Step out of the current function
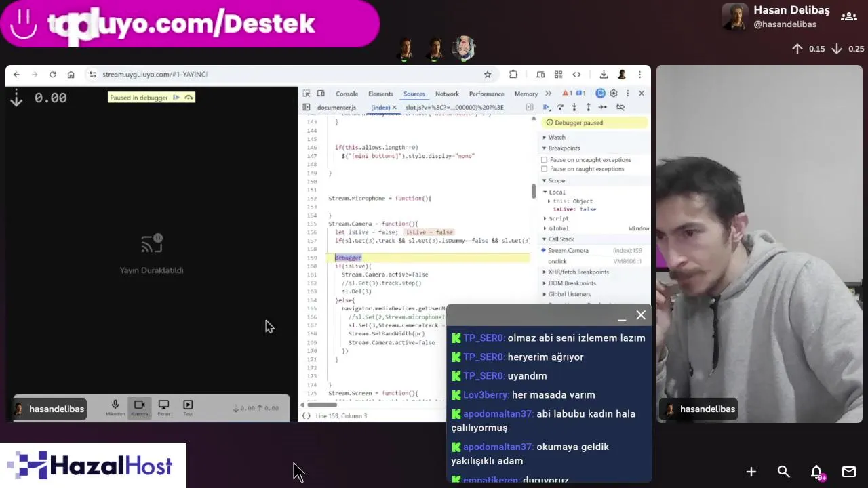Screen dimensions: 868x488 point(588,107)
